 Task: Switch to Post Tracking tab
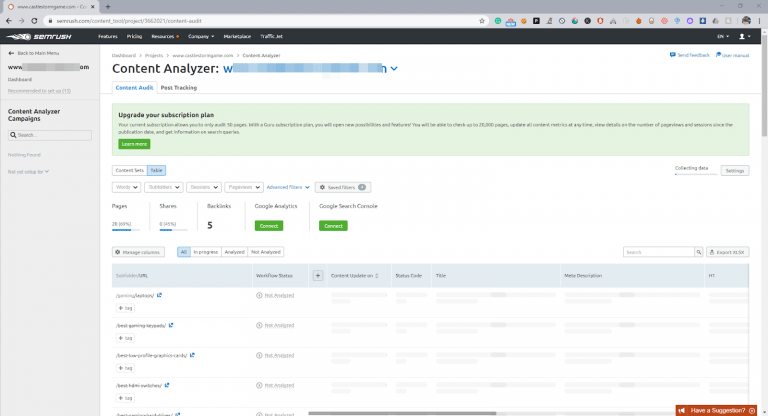(x=179, y=87)
